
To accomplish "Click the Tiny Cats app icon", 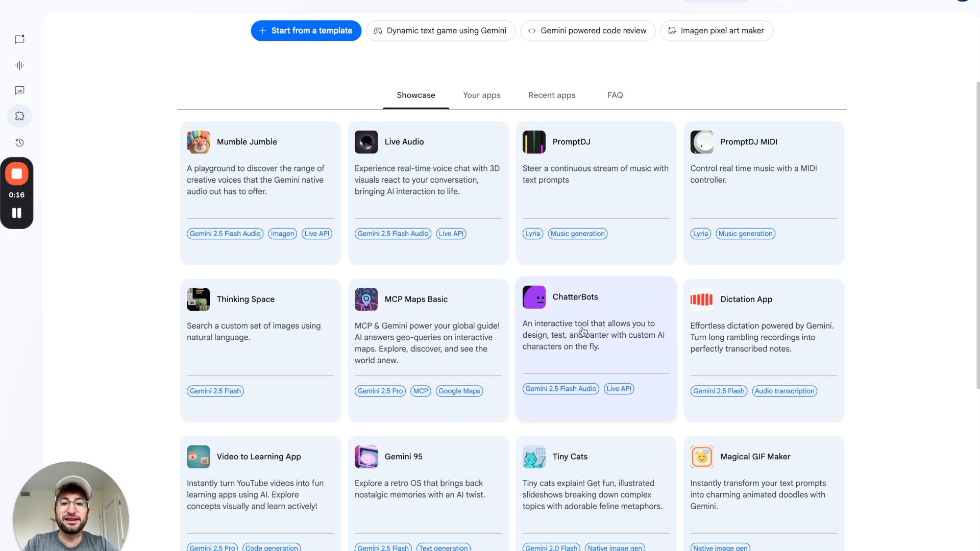I will pos(534,457).
